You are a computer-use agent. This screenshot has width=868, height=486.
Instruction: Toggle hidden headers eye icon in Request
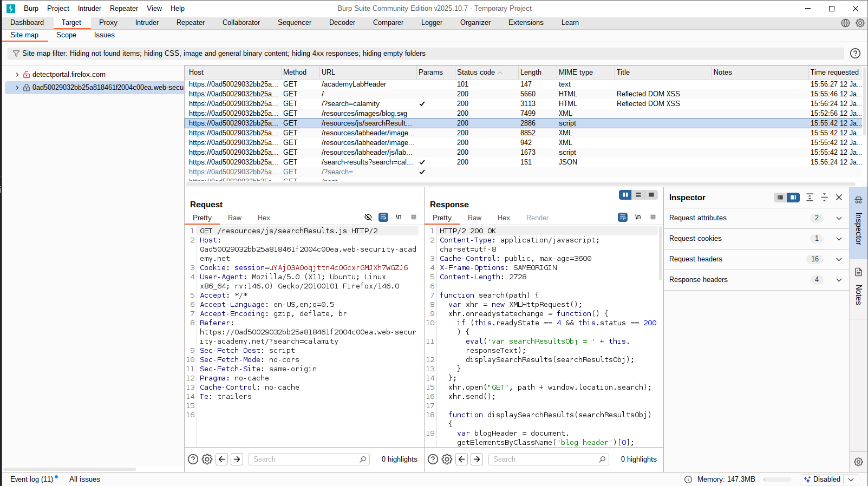pyautogui.click(x=368, y=217)
